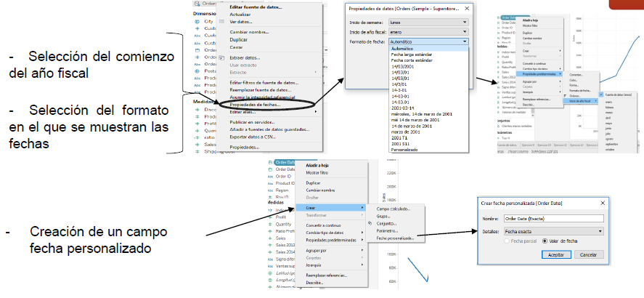Click the grid icon beside Ver datos
644x298 pixels.
221,21
